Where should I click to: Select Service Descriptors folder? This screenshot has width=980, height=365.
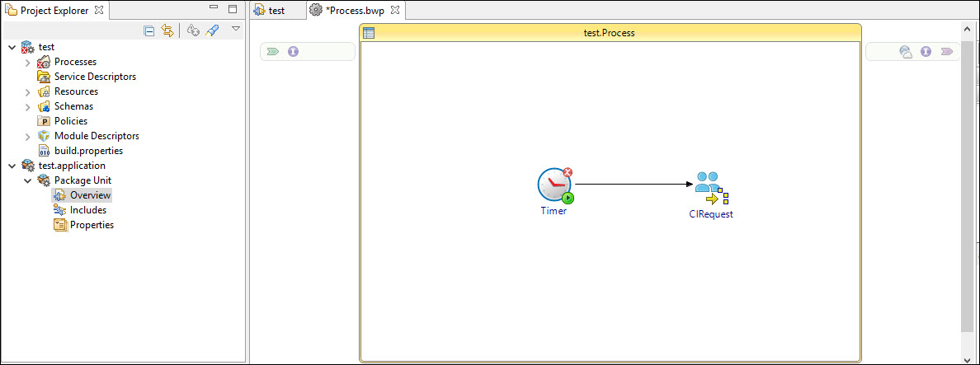95,77
